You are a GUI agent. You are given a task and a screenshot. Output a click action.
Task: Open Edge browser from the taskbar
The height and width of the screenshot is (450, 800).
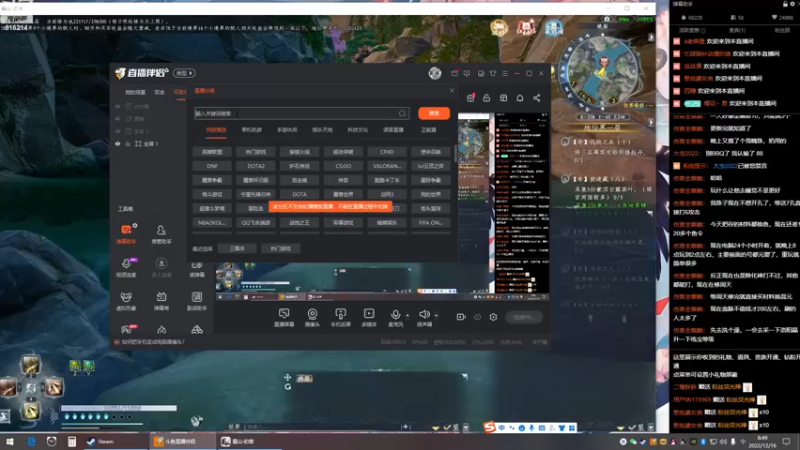click(32, 441)
